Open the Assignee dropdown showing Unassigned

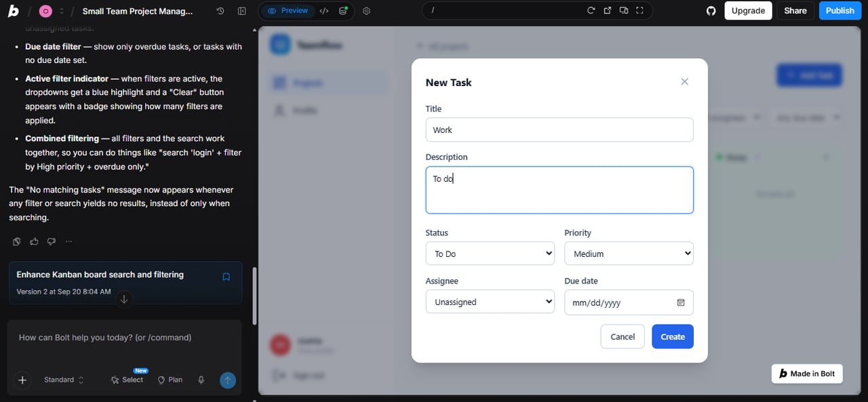[490, 302]
